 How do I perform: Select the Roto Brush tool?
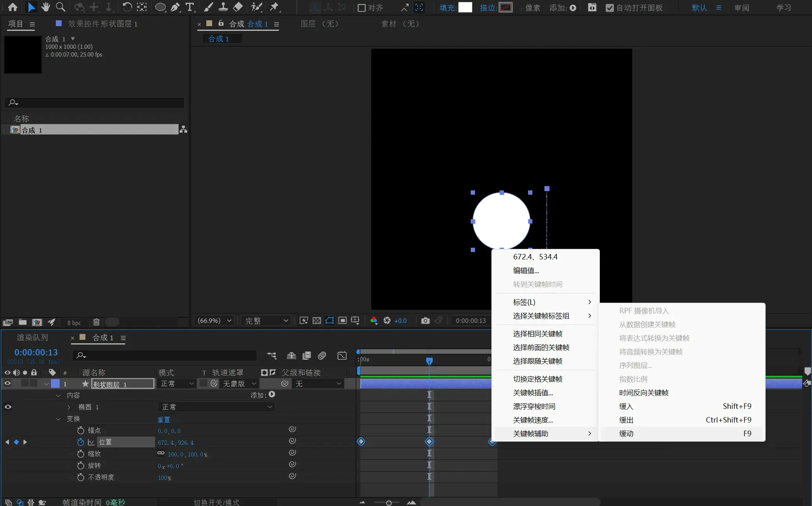[x=256, y=7]
